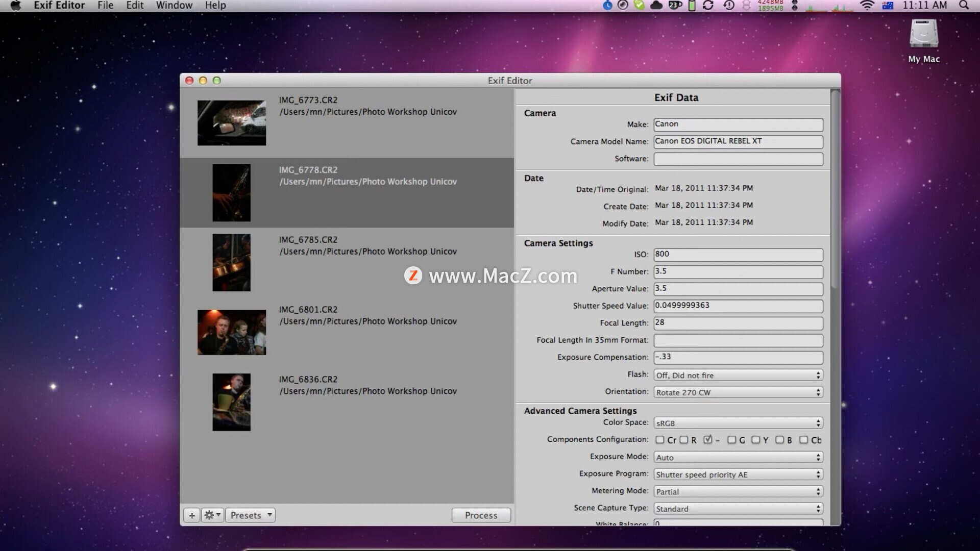Check the Cb component checkbox

coord(803,440)
